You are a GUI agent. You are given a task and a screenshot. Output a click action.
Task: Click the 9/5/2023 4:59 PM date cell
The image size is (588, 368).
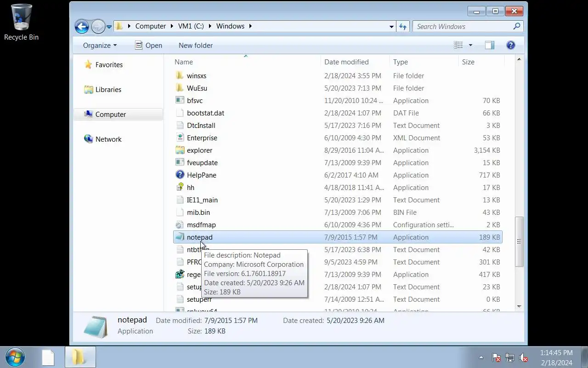pyautogui.click(x=351, y=262)
